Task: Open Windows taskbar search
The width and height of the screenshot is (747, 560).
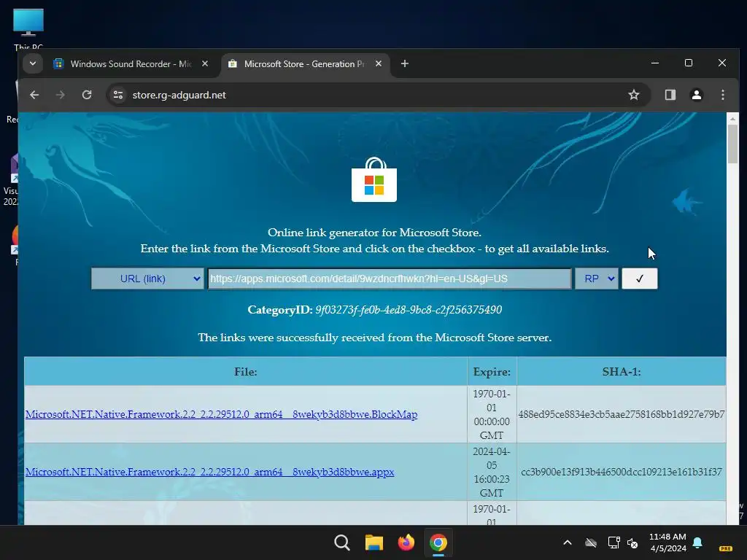Action: point(342,542)
